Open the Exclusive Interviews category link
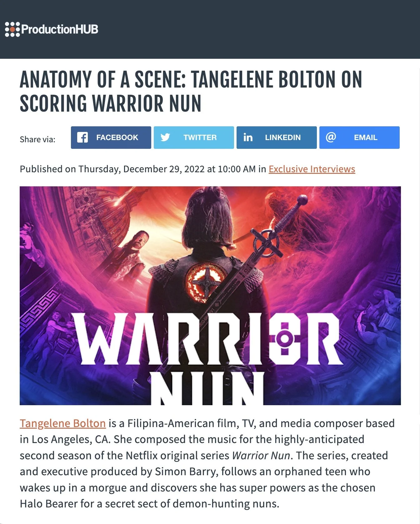 312,169
